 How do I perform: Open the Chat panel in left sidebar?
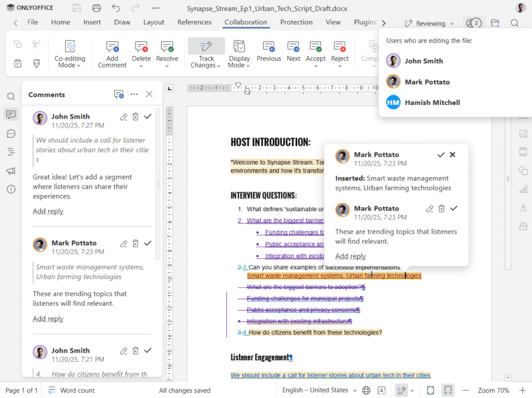[x=11, y=134]
